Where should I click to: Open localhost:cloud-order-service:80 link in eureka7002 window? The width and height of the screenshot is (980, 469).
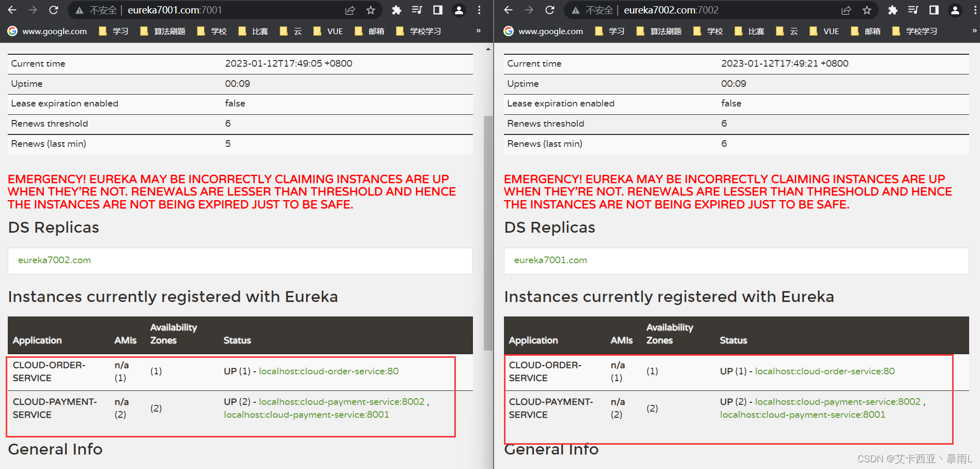[x=825, y=371]
